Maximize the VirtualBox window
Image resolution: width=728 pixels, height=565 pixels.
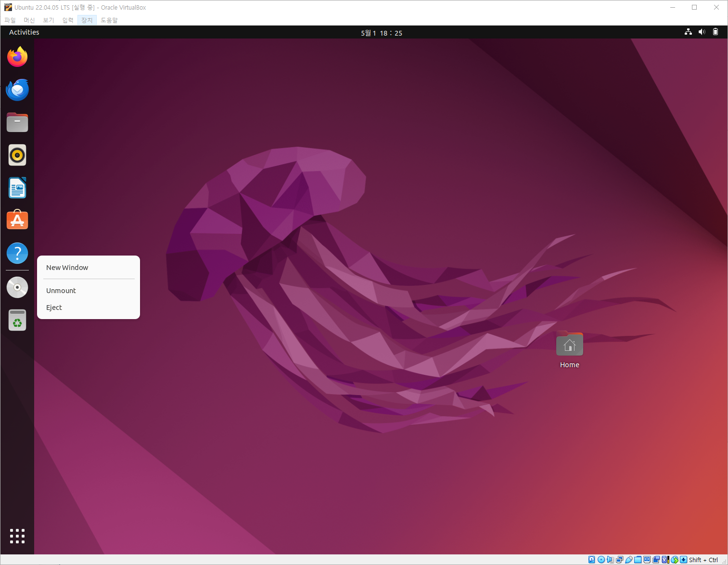(694, 7)
